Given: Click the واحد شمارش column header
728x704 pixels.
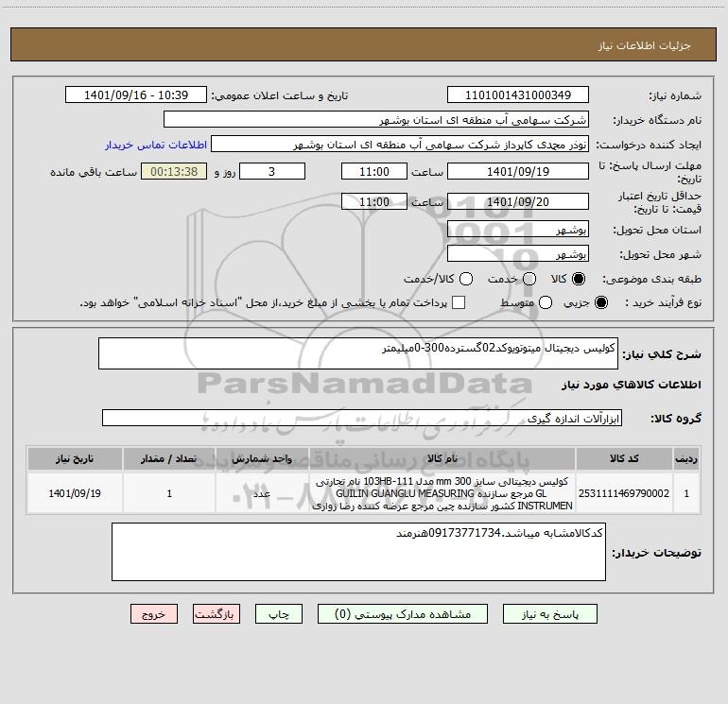Looking at the screenshot, I should point(262,458).
